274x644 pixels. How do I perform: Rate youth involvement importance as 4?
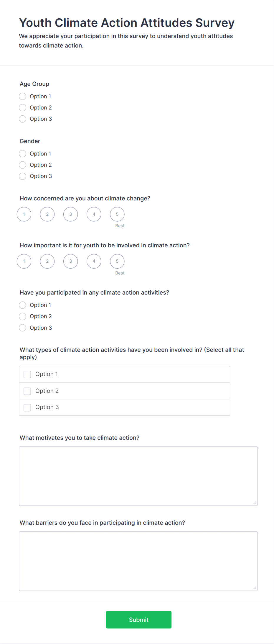pyautogui.click(x=94, y=261)
